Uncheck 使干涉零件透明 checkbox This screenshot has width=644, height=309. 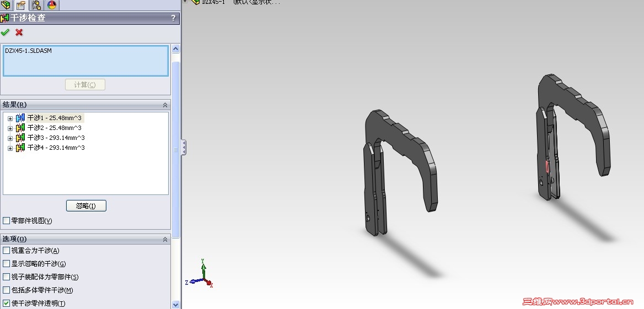coord(6,303)
